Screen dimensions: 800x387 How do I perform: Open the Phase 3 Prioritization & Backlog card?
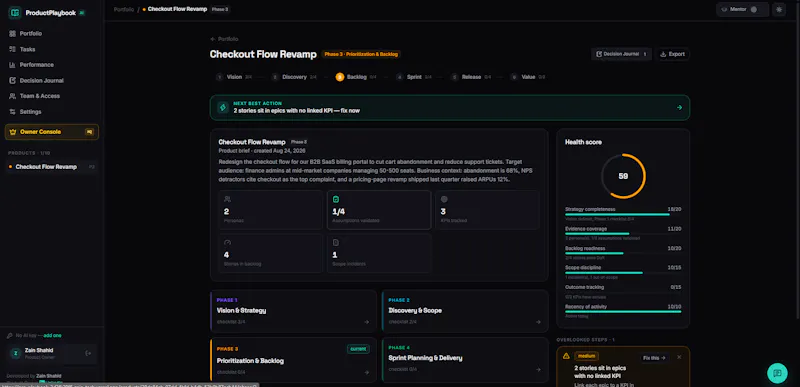tap(293, 359)
